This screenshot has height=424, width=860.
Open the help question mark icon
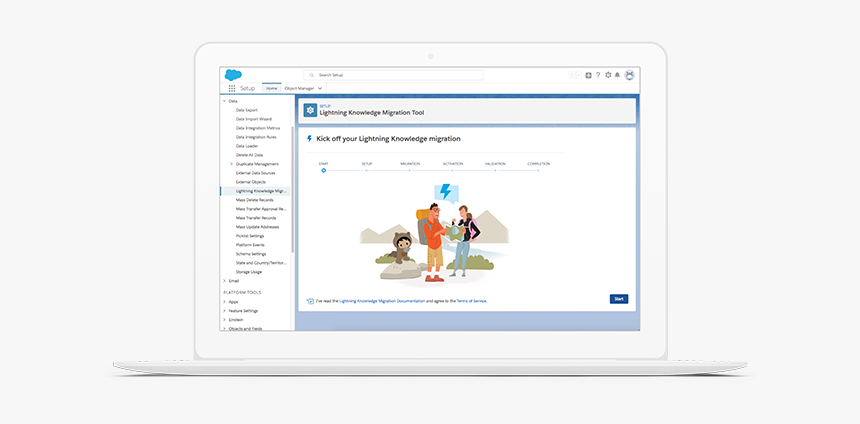click(x=598, y=75)
